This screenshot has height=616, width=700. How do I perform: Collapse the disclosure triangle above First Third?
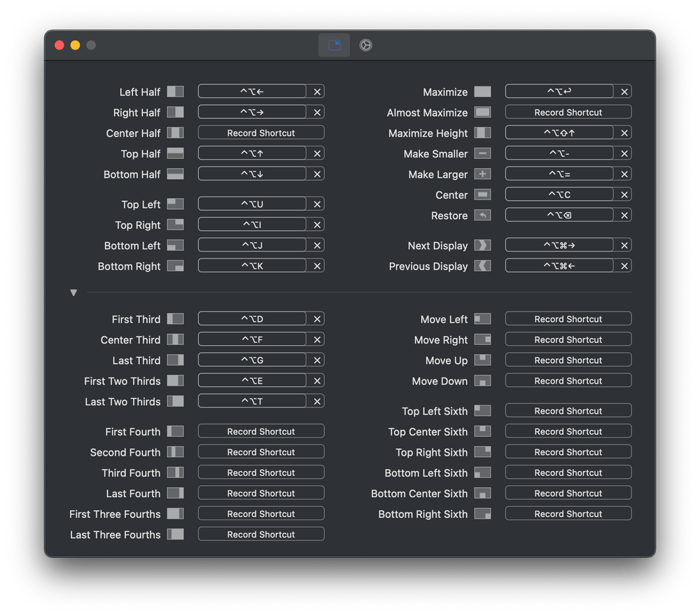pos(73,293)
